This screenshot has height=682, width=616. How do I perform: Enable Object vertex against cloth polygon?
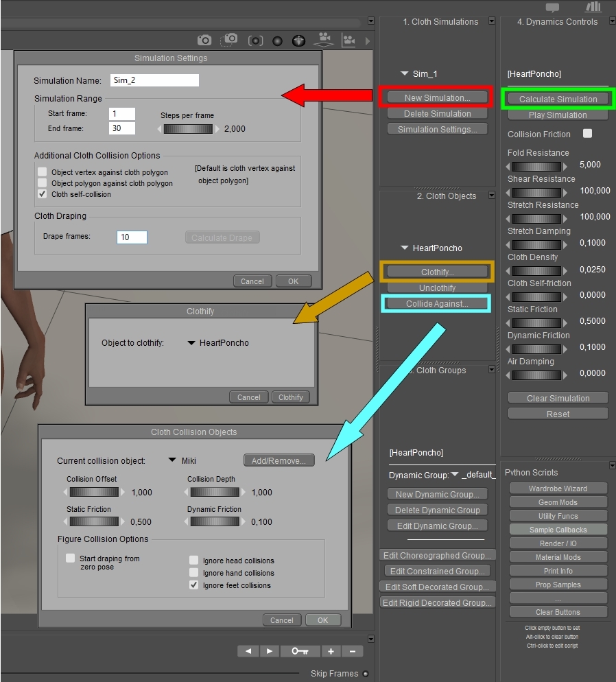[42, 172]
